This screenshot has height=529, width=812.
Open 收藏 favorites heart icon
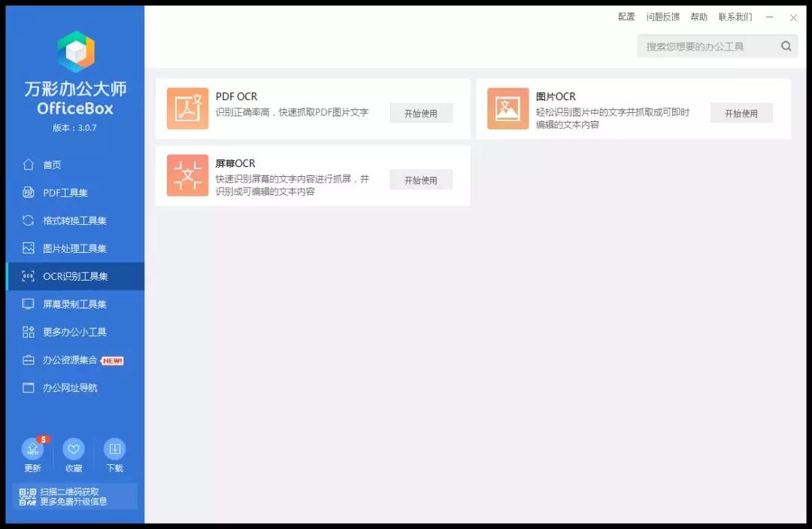coord(74,450)
